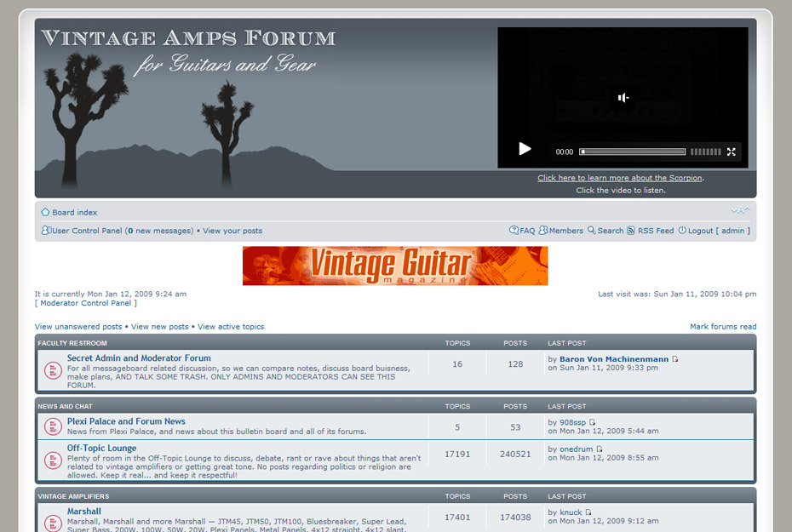Open View your posts
The width and height of the screenshot is (792, 532).
pyautogui.click(x=232, y=231)
